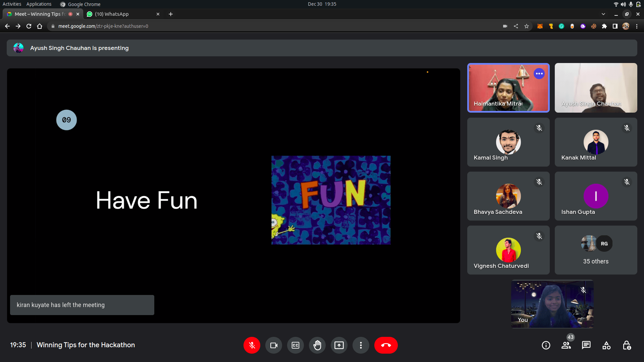This screenshot has width=644, height=362.
Task: Raise hand in the meeting
Action: point(317,345)
